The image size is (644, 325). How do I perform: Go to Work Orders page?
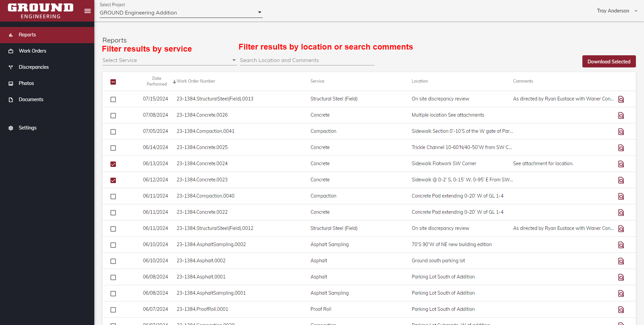(32, 51)
